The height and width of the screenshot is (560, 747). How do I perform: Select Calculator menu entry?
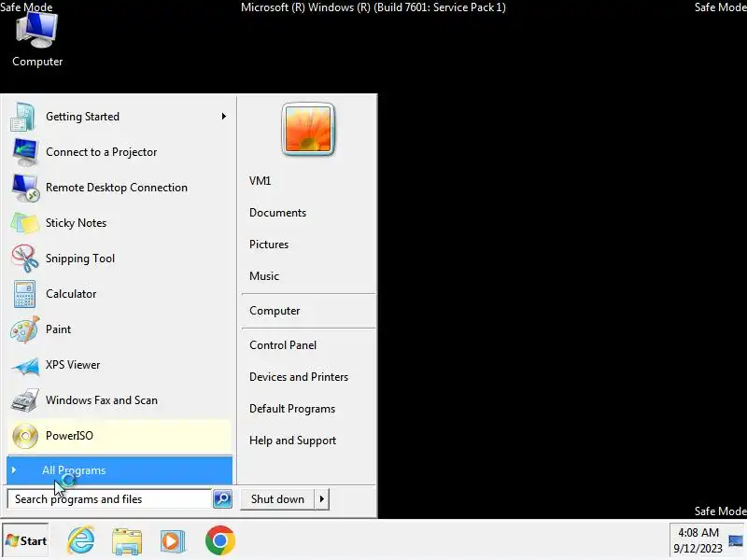[119, 294]
